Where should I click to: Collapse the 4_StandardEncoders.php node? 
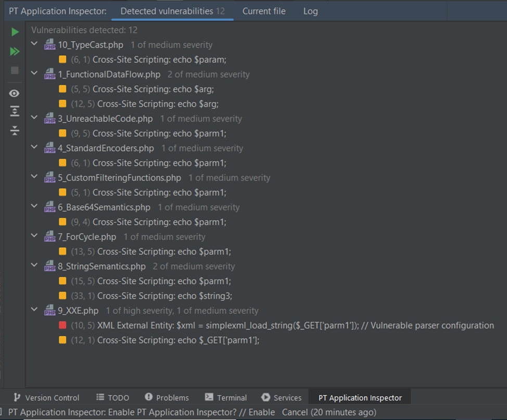[34, 147]
